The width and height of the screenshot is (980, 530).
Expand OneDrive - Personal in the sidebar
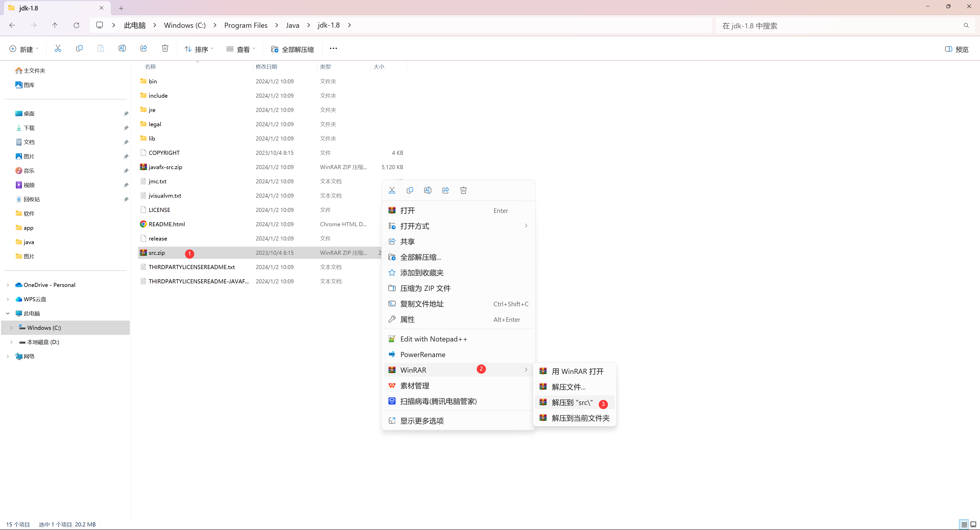tap(8, 285)
